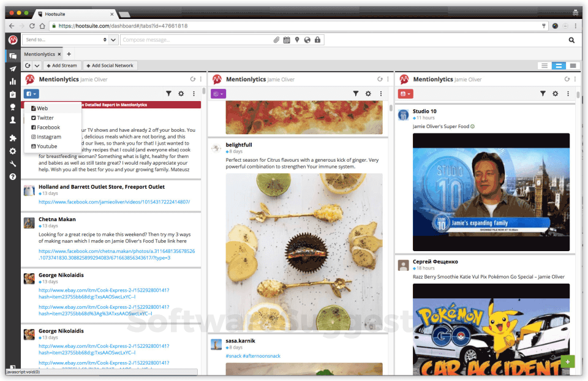Open the Pokemon Go car accident thumbnail

[x=491, y=330]
